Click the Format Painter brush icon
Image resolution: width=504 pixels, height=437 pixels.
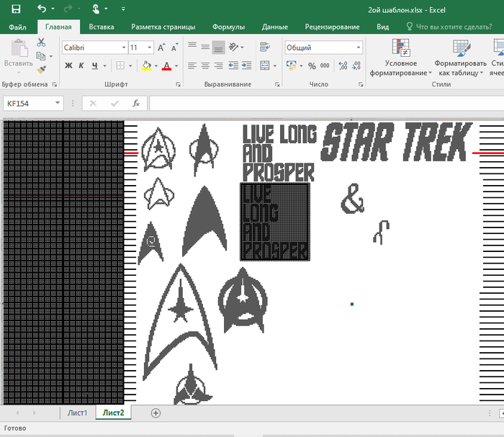click(x=41, y=71)
